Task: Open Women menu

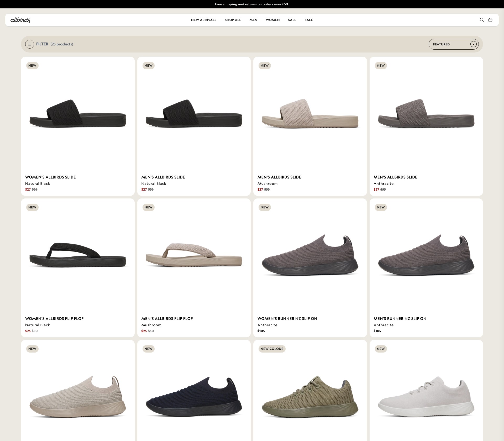Action: [x=273, y=20]
